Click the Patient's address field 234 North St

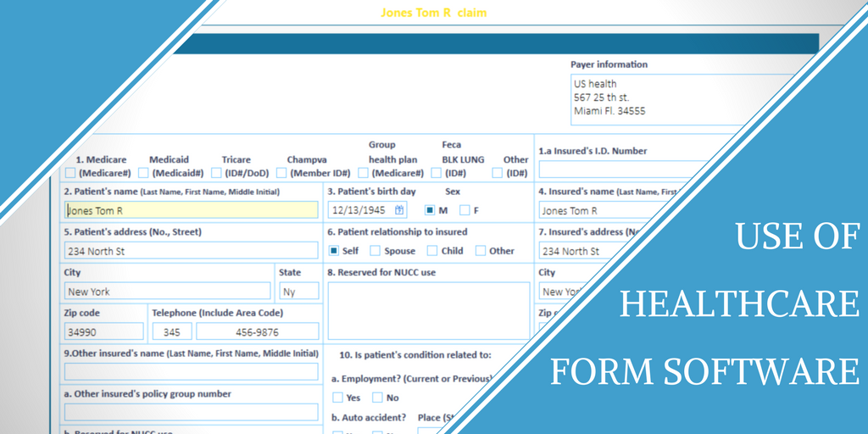(x=192, y=250)
